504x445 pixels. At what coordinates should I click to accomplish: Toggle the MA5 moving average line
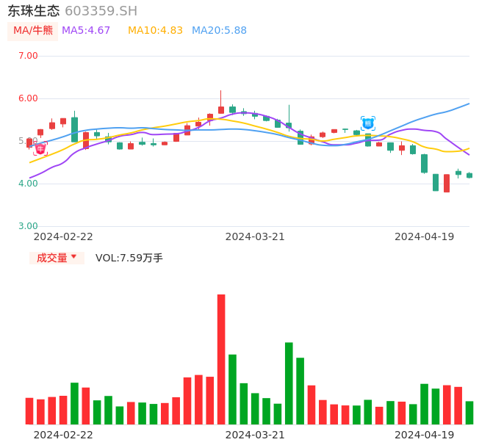click(x=86, y=31)
